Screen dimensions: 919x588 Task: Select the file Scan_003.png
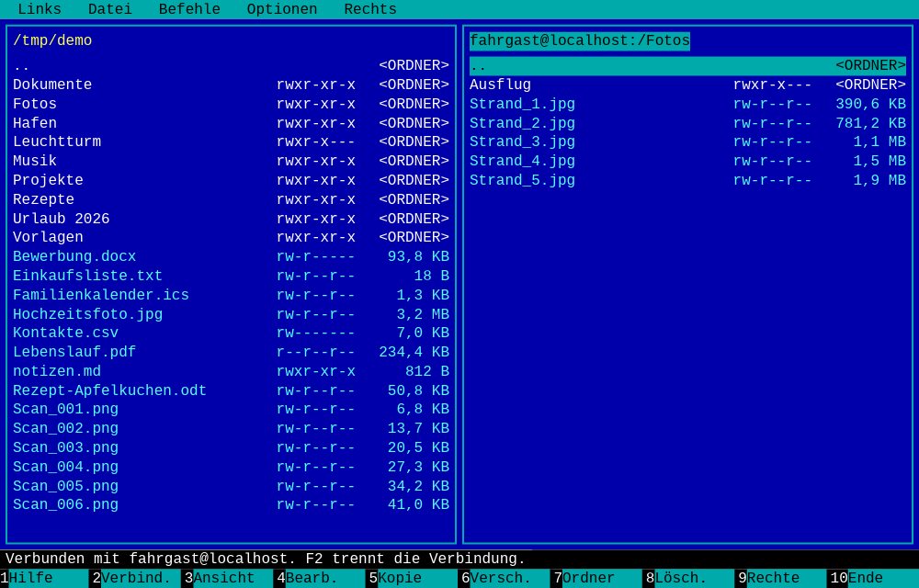(231, 448)
